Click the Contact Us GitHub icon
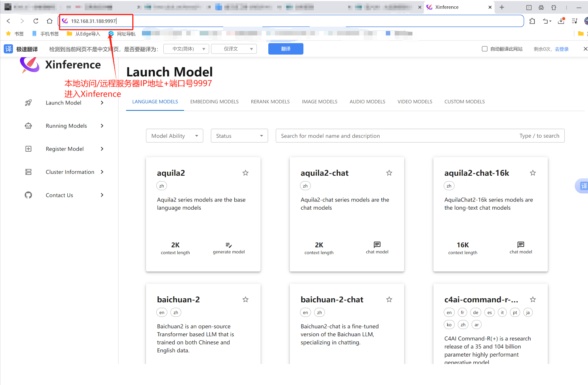 point(28,195)
